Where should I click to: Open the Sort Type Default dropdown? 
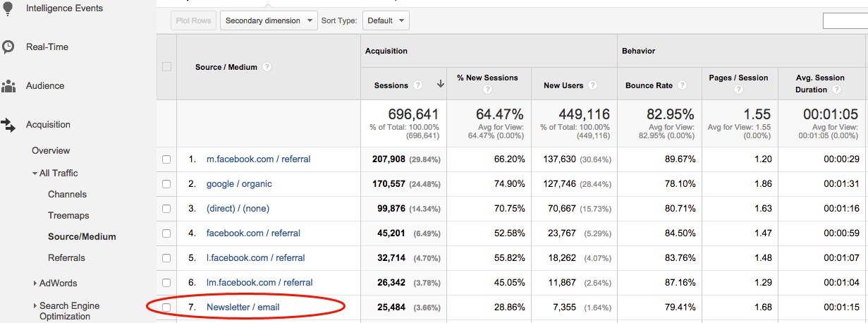386,20
